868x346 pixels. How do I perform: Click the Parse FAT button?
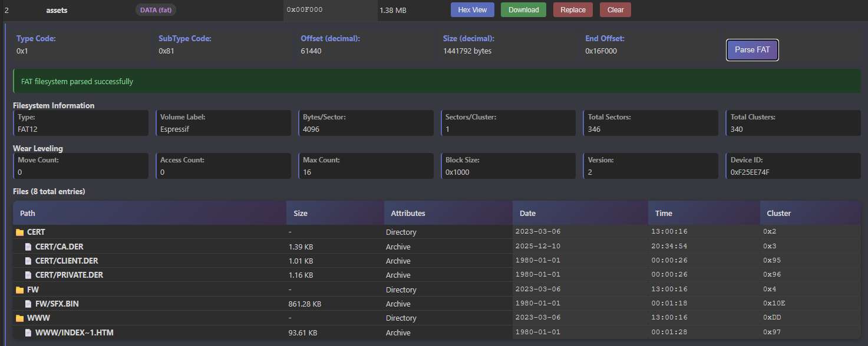coord(752,50)
